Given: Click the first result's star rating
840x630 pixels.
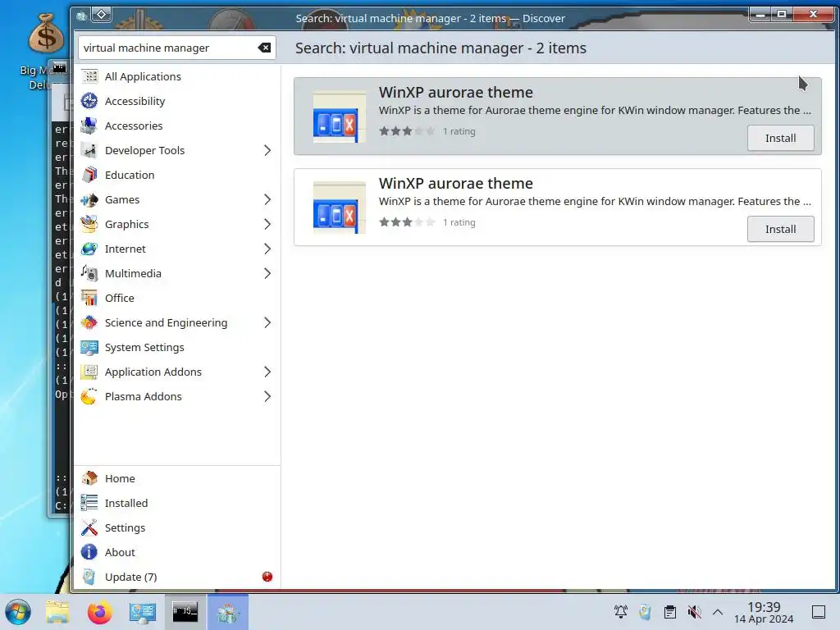Looking at the screenshot, I should coord(407,131).
